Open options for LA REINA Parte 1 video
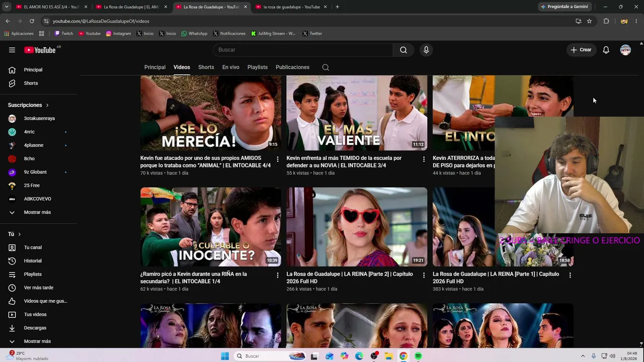Viewport: 644px width, 362px height. 570,275
